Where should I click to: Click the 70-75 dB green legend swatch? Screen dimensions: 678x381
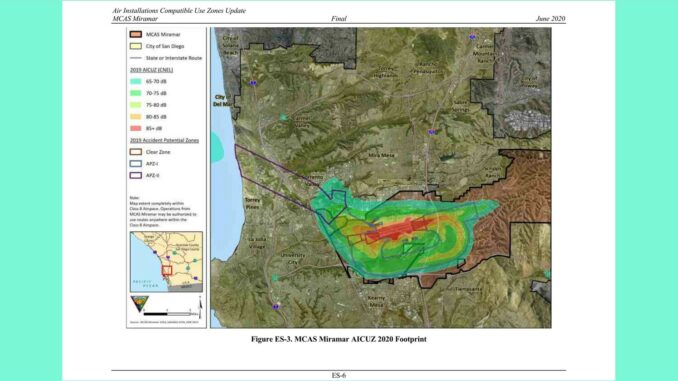coord(136,93)
